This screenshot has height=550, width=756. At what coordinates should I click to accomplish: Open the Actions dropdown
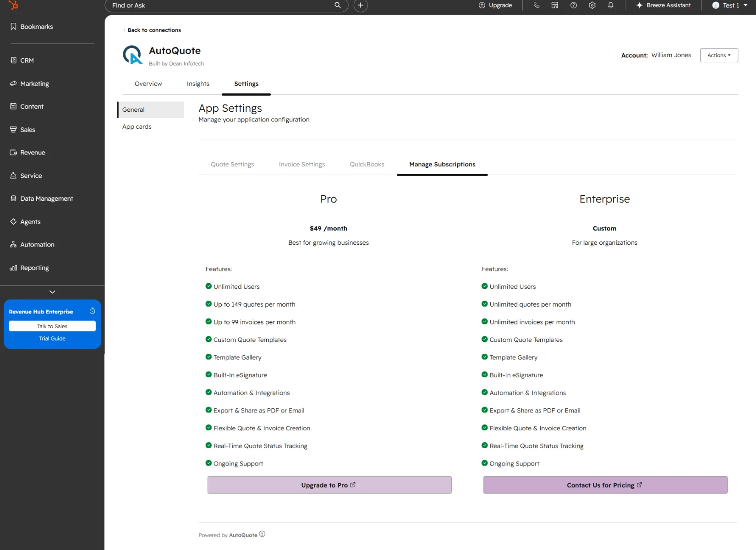tap(719, 55)
